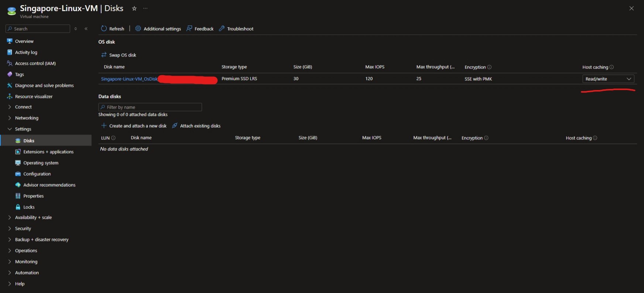Open the Singapore-Linux-VM_OsDisk link

[129, 79]
